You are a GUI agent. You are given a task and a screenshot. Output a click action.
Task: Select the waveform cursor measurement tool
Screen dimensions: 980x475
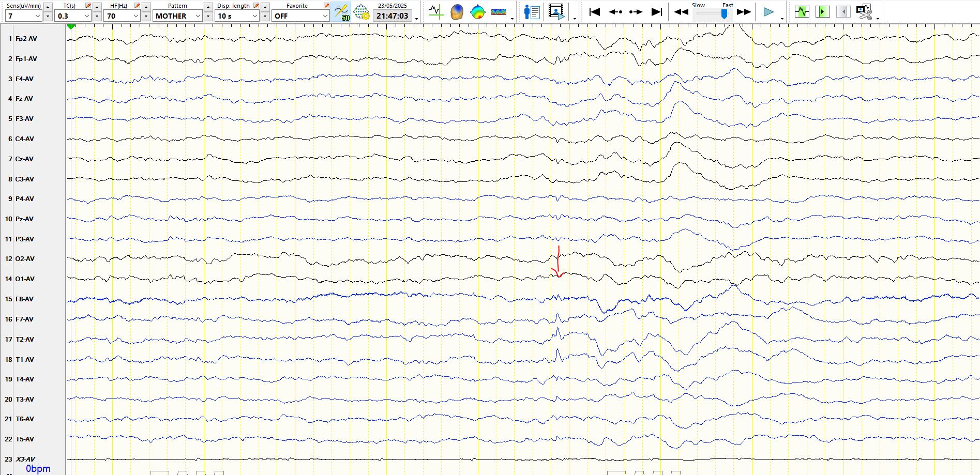click(x=436, y=11)
